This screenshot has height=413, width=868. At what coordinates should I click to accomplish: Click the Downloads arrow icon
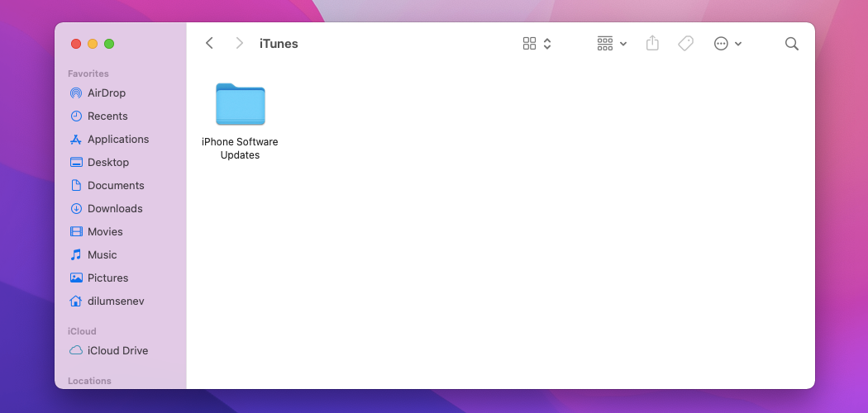coord(76,208)
